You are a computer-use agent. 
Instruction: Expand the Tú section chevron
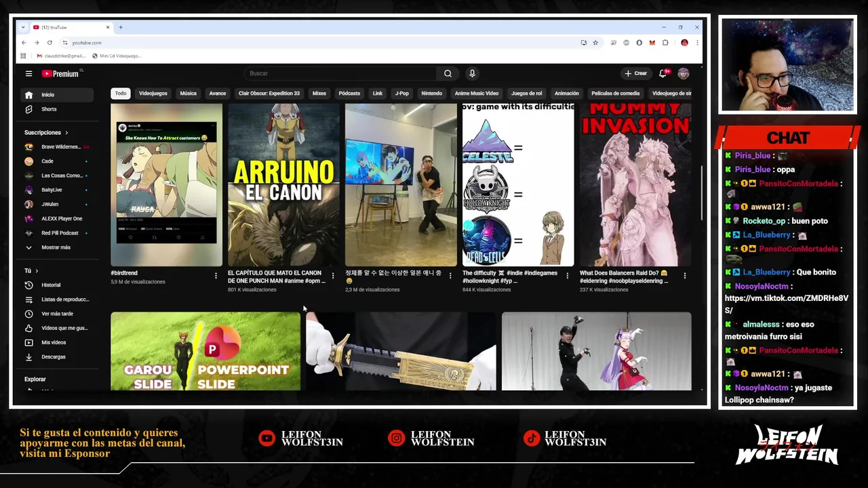coord(37,271)
